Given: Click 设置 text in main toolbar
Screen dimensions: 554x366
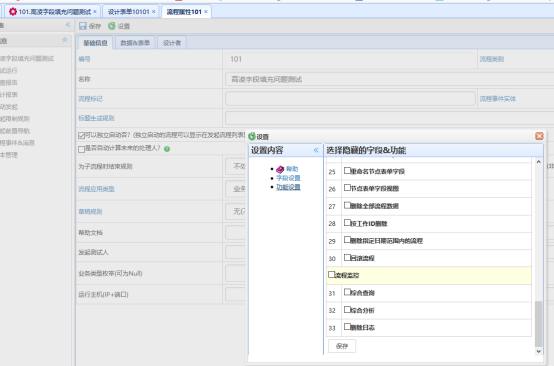Looking at the screenshot, I should 124,26.
